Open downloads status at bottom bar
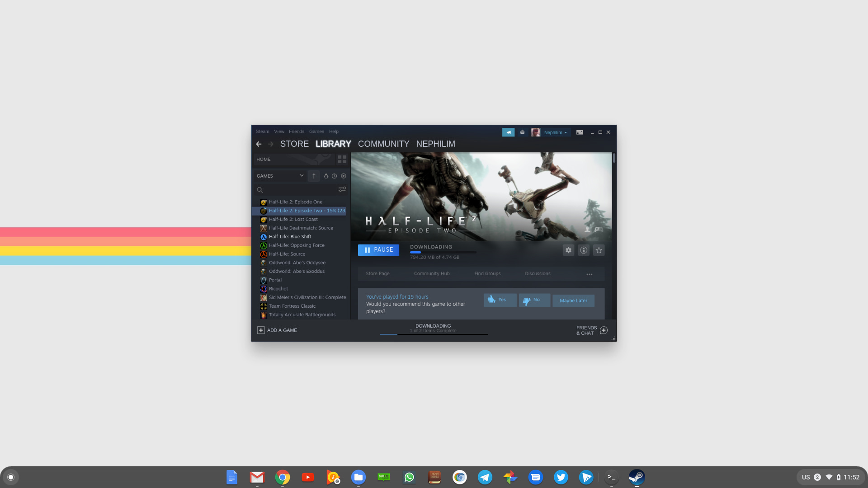Viewport: 868px width, 488px height. (433, 328)
